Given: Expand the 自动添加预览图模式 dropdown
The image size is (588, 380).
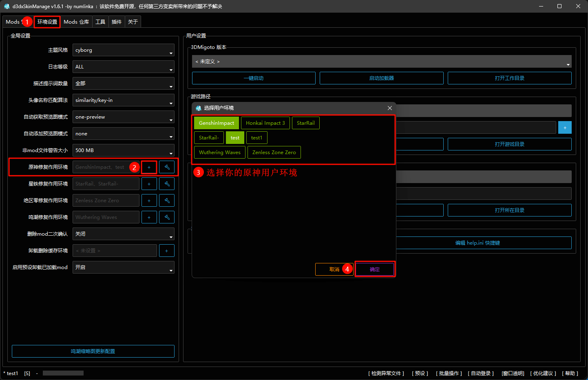Looking at the screenshot, I should (x=124, y=133).
